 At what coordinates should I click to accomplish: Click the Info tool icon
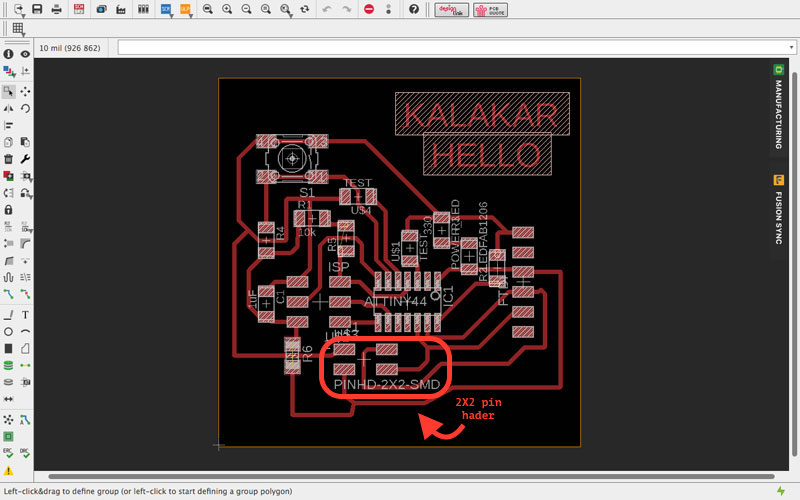[x=9, y=53]
